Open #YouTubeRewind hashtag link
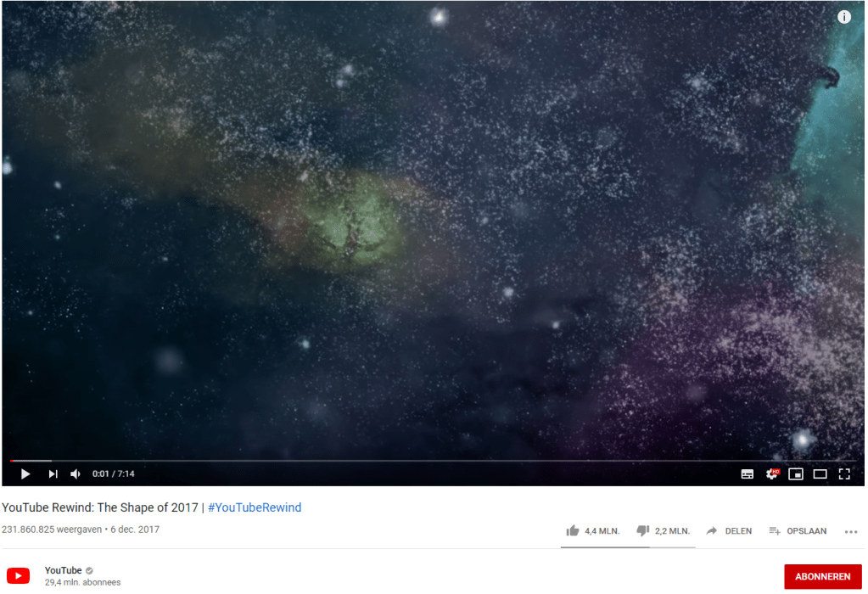Screen dimensions: 868x594 255,507
